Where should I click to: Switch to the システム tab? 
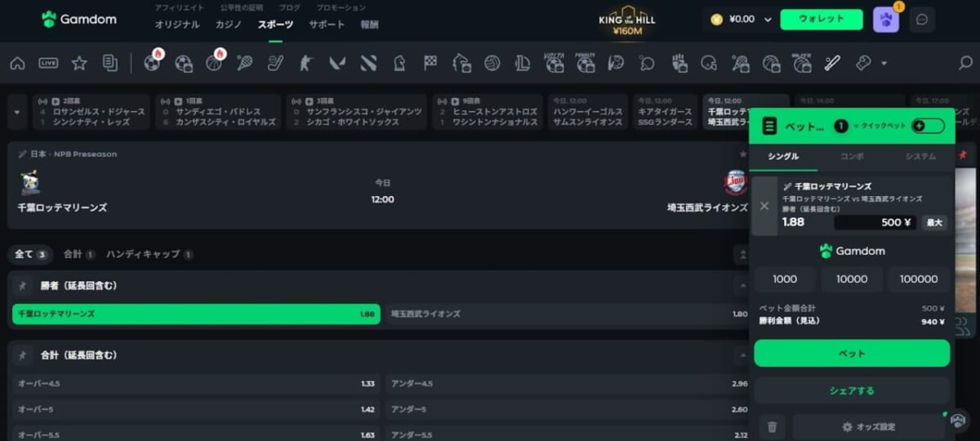pos(920,156)
